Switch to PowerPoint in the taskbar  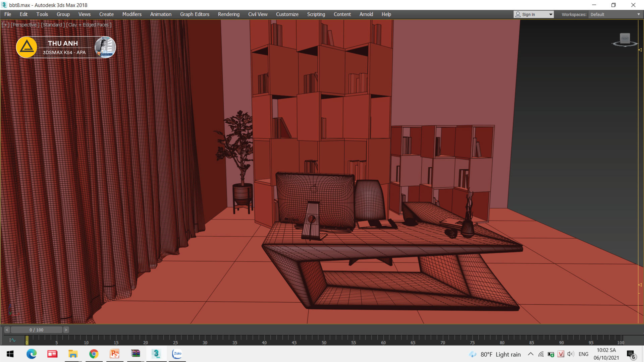(115, 354)
